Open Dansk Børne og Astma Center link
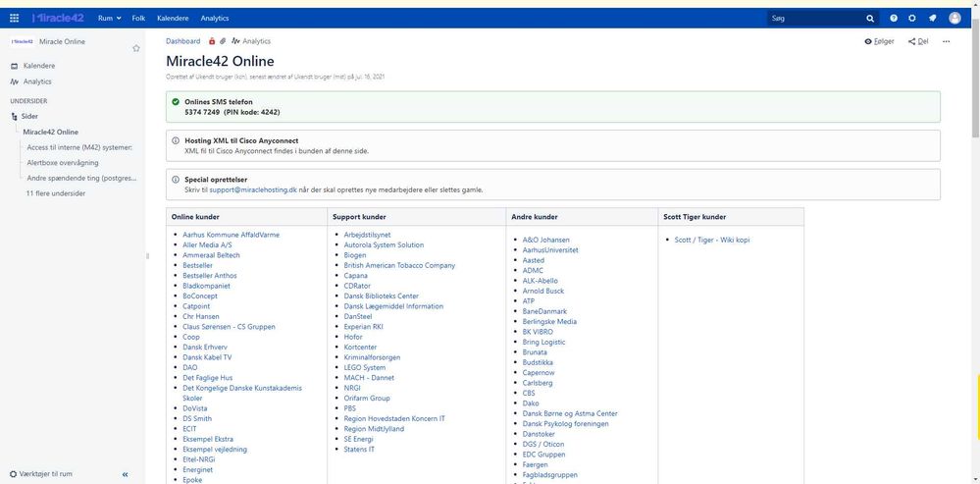980x484 pixels. point(570,413)
